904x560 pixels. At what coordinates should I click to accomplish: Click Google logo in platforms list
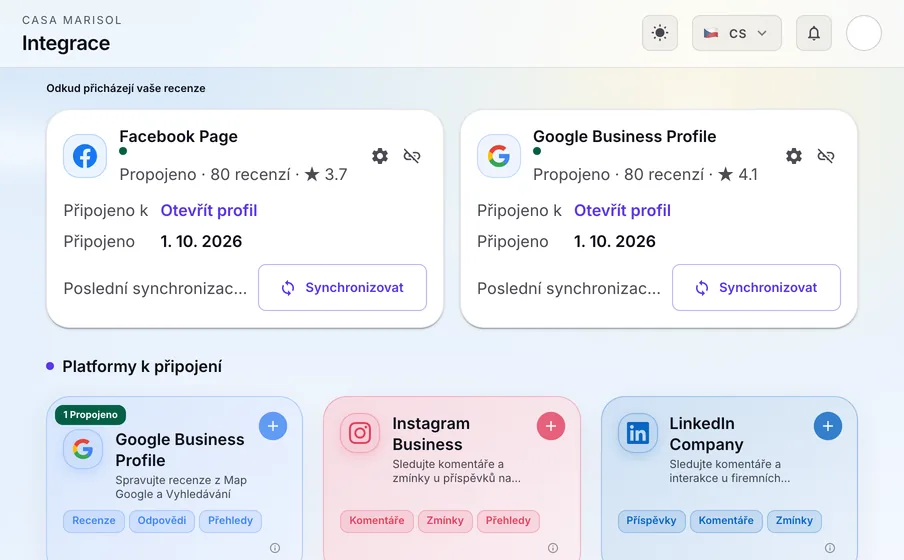click(83, 449)
